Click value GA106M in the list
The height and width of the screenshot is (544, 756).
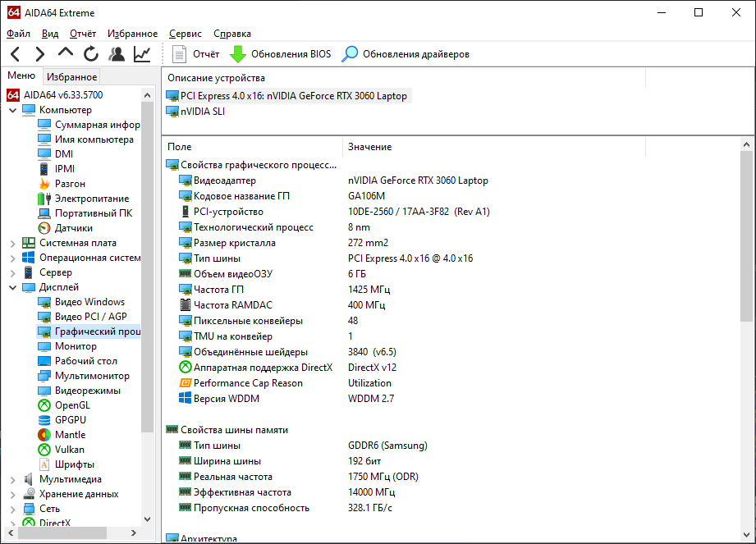(366, 196)
